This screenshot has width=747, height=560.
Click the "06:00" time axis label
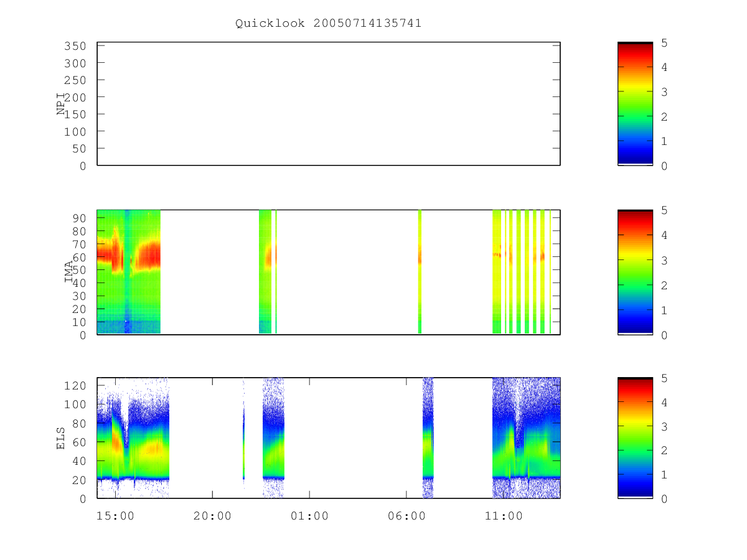406,516
